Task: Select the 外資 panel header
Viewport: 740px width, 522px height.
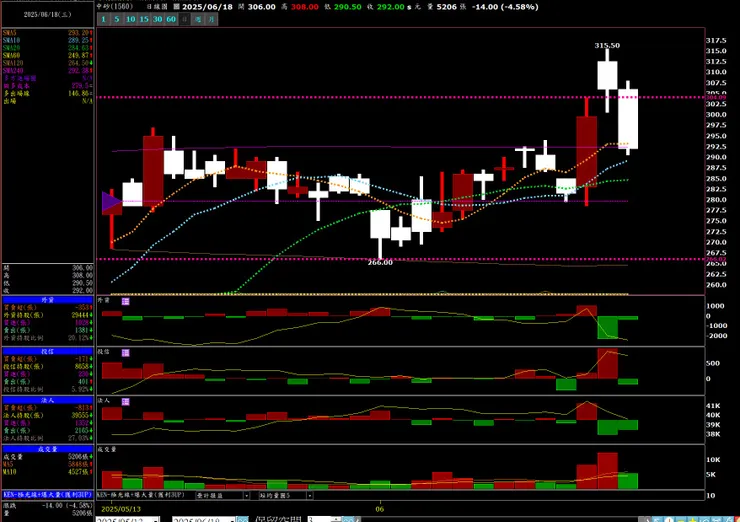Action: (48, 300)
